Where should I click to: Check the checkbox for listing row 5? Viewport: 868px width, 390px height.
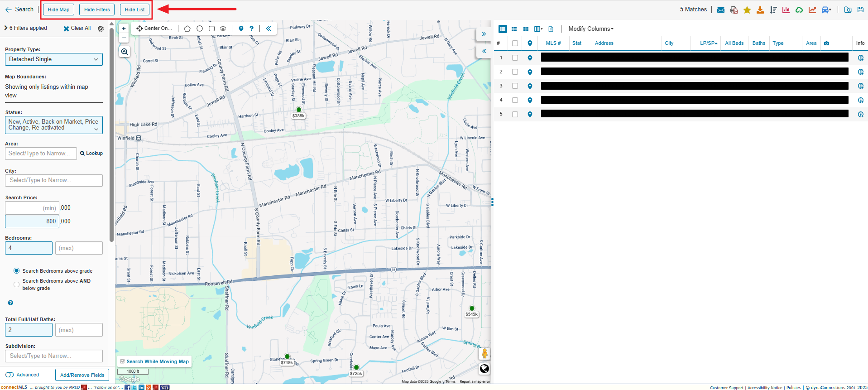(x=515, y=115)
